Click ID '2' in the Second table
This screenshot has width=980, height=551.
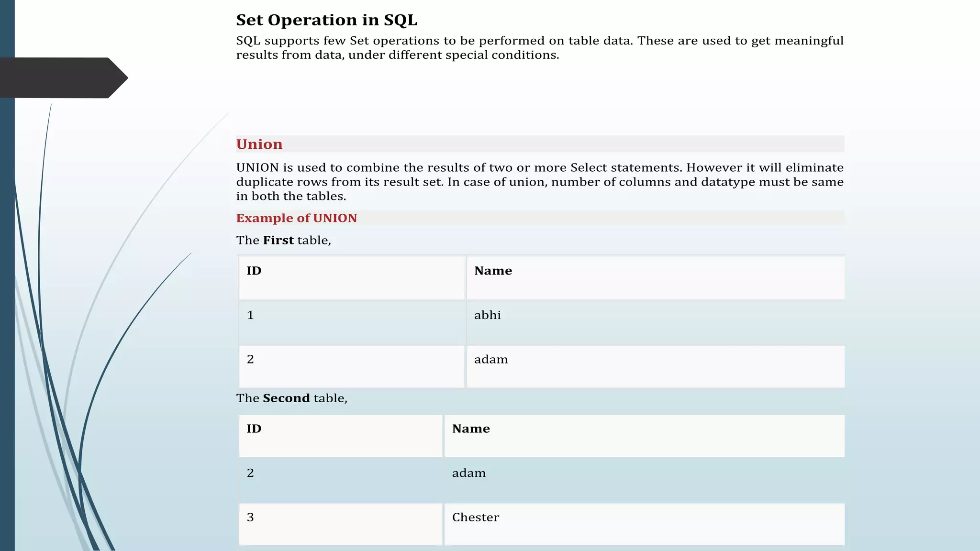tap(341, 480)
